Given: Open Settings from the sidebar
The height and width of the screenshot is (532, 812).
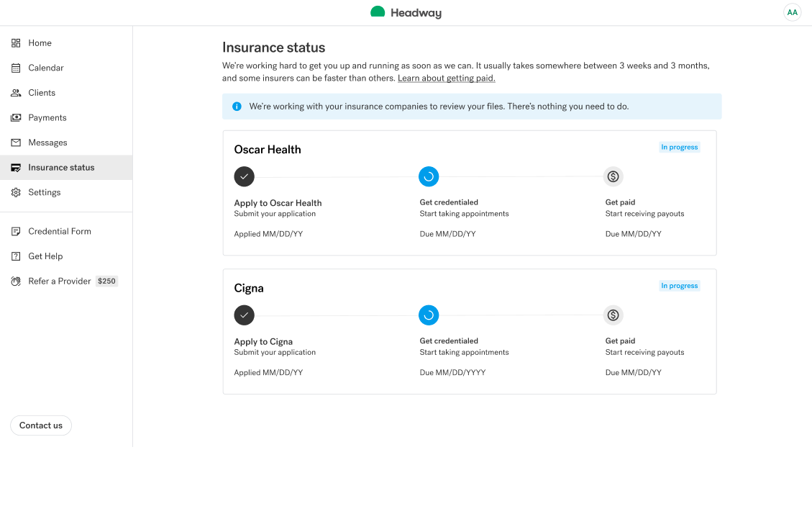Looking at the screenshot, I should [x=66, y=192].
